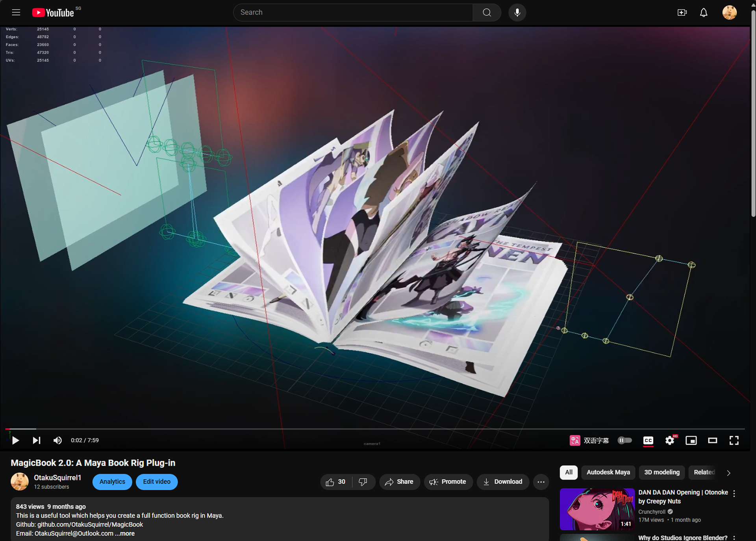Click the Edit video button
Viewport: 756px width, 541px height.
[x=156, y=482]
